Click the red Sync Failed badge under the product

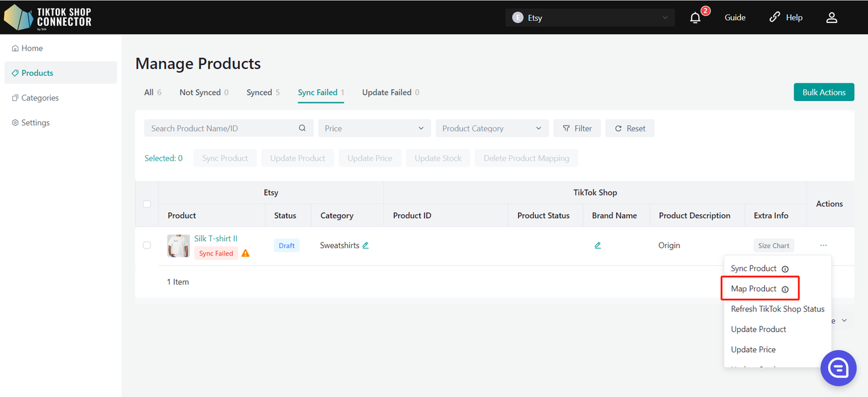coord(216,253)
